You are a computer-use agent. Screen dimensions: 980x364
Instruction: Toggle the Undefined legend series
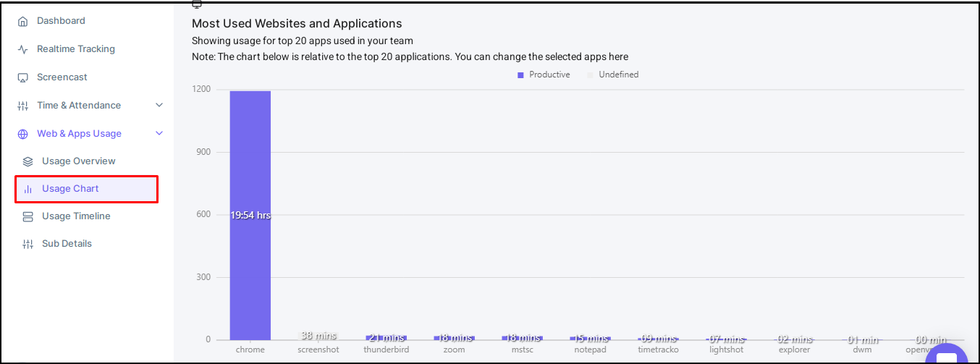(x=613, y=75)
